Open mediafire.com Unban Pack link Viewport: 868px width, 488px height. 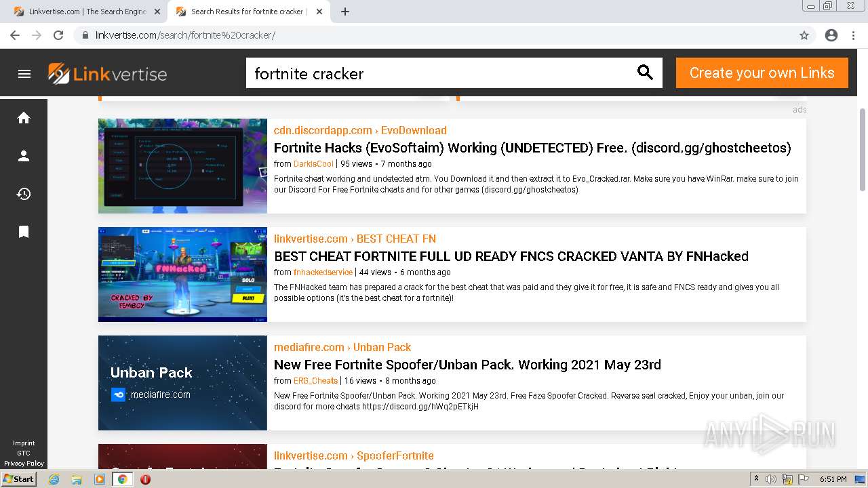(342, 347)
